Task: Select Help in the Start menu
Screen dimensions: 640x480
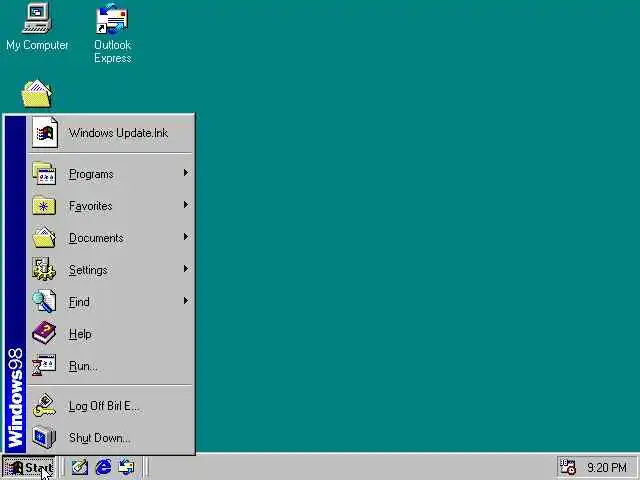Action: click(x=111, y=333)
